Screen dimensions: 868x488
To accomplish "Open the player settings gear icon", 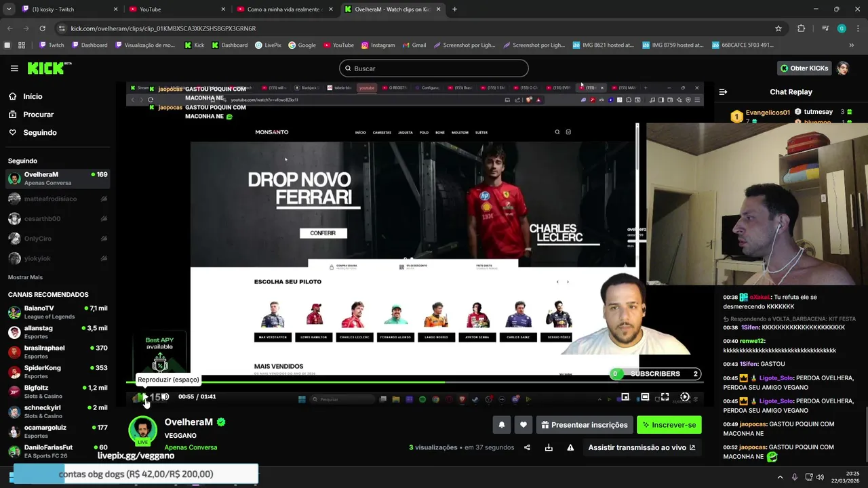I will coord(685,397).
